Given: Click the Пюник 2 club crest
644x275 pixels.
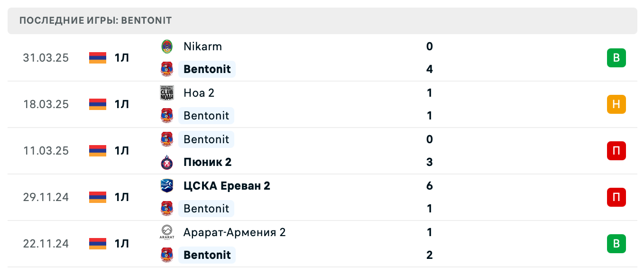Looking at the screenshot, I should point(167,162).
